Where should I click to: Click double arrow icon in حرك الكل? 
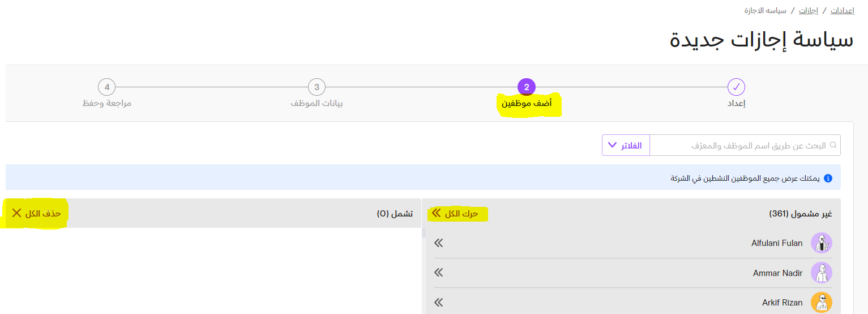point(437,213)
